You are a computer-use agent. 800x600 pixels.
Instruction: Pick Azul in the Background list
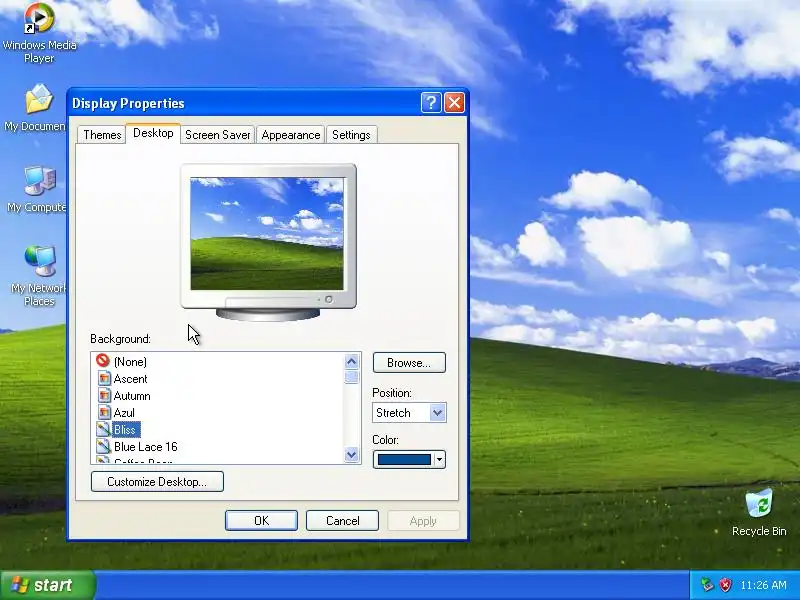point(124,412)
